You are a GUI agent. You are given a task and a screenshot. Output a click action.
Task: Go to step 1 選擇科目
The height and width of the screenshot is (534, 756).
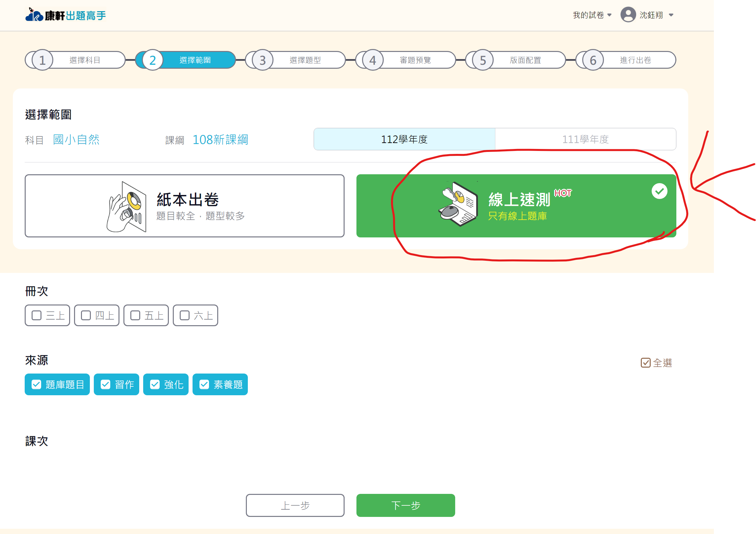(x=75, y=60)
